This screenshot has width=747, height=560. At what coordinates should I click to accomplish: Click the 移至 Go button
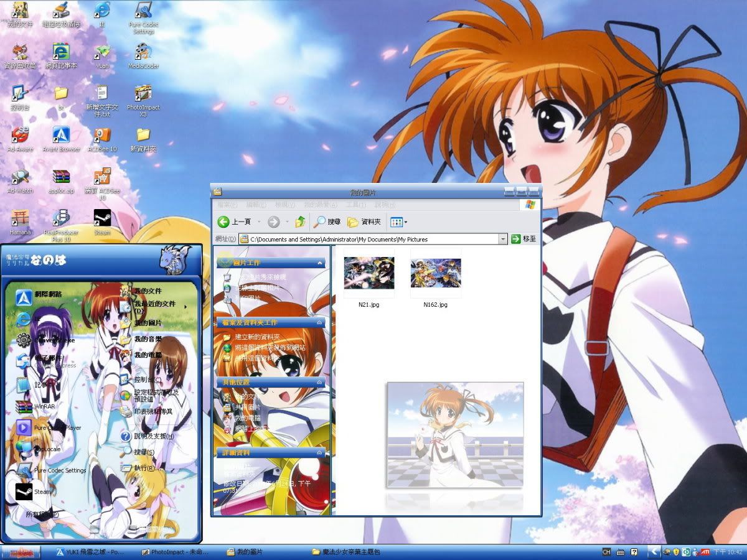click(524, 239)
